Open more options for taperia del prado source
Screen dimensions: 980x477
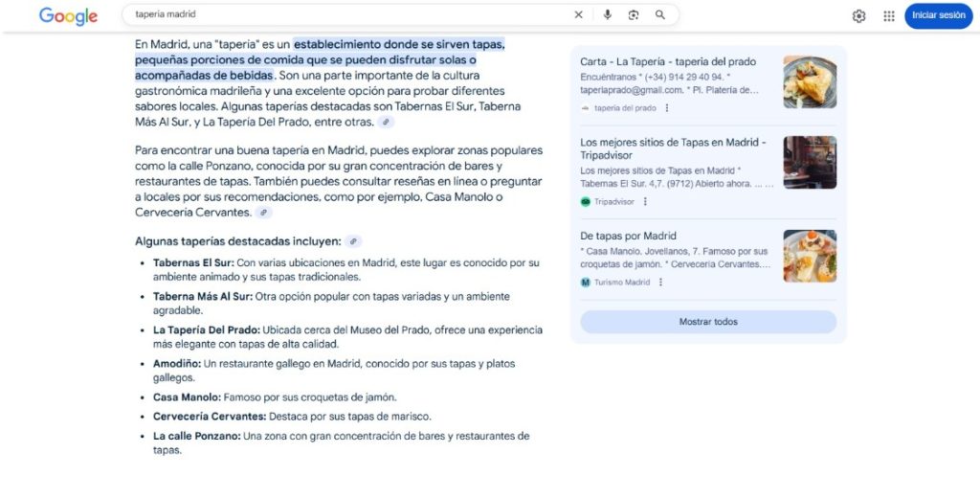click(667, 107)
